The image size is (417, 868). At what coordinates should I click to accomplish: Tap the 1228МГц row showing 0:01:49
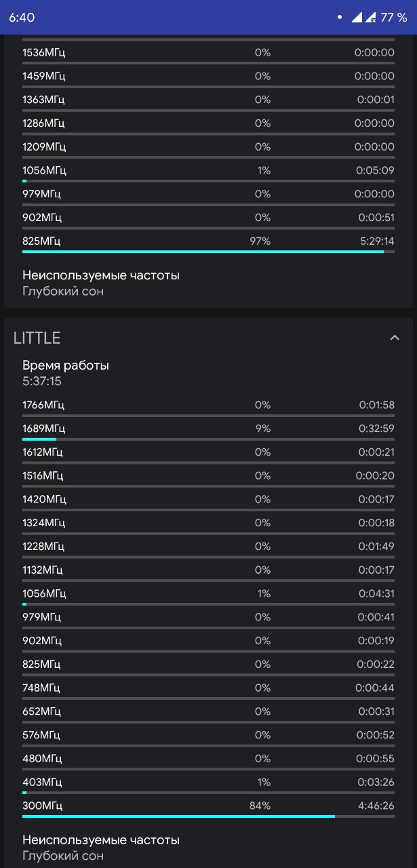(x=208, y=547)
